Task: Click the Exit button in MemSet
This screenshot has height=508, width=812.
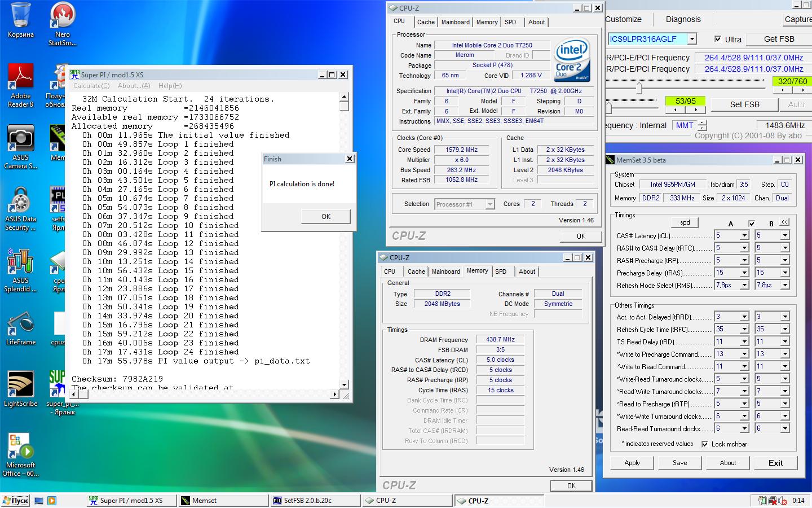Action: 775,463
